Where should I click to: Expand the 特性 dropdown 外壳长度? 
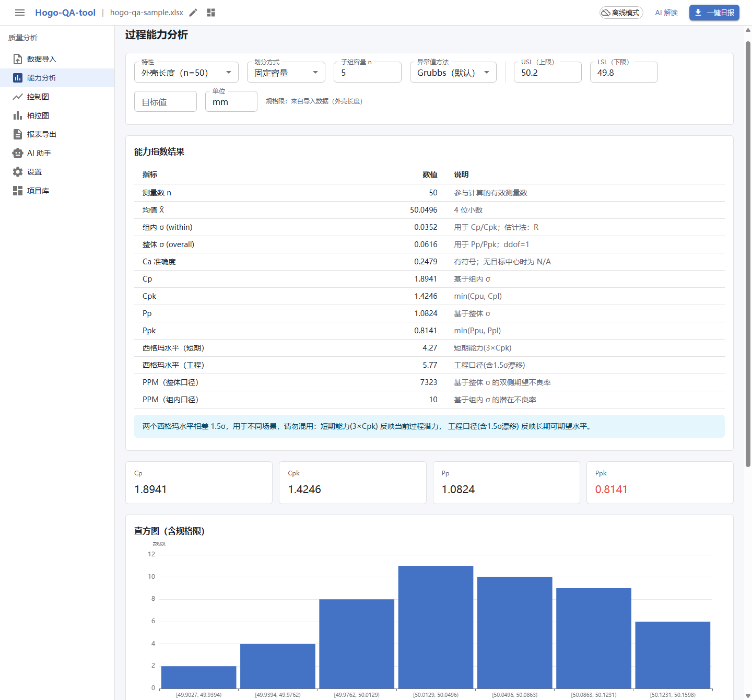[186, 72]
